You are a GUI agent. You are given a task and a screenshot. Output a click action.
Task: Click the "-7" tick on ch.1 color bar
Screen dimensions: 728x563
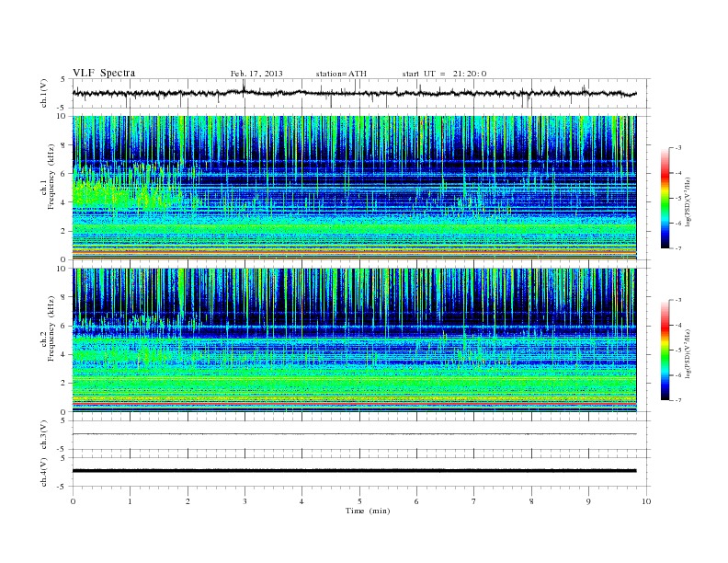coord(678,248)
